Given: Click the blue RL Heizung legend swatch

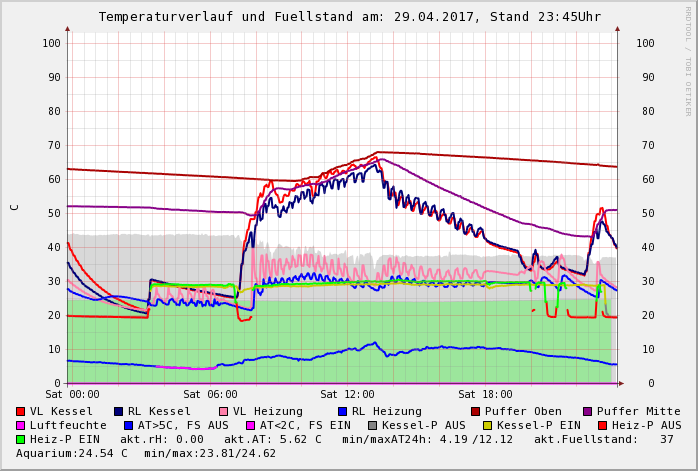Looking at the screenshot, I should click(341, 411).
